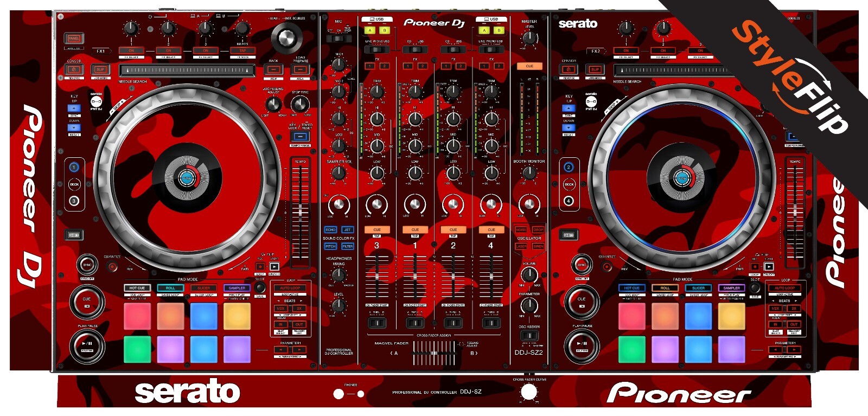Tap the right deck SYNC button
This screenshot has width=868, height=416.
tap(582, 265)
